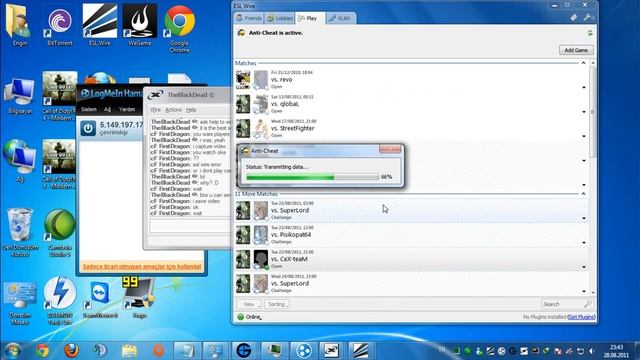
Task: Open the file explorer folder taskbar icon
Action: pyautogui.click(x=129, y=350)
